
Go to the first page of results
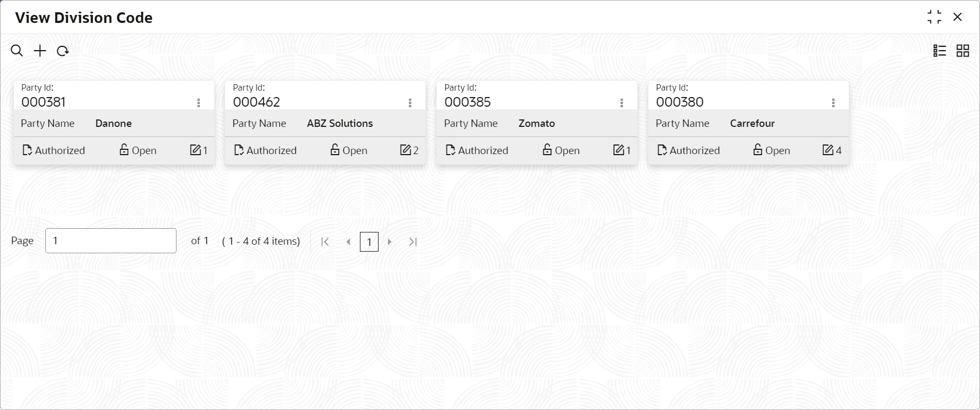325,242
